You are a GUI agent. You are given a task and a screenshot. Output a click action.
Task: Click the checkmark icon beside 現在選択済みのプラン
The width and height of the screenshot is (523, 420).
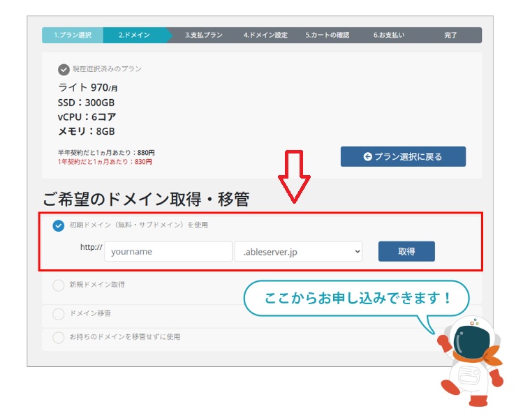coord(64,69)
